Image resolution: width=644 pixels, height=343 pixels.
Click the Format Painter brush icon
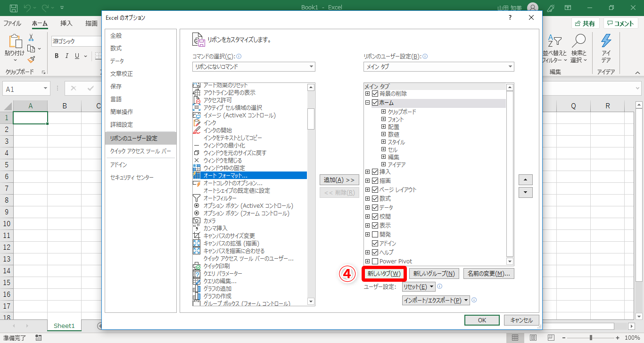click(31, 60)
